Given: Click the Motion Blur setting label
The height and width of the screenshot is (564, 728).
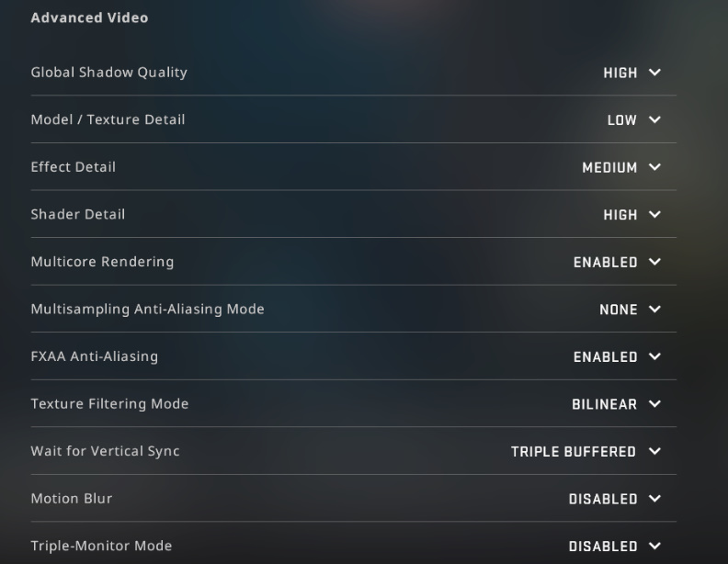Looking at the screenshot, I should pos(72,499).
